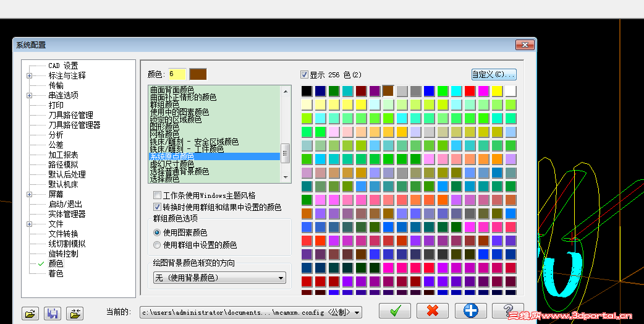Click the color list's scroll-down arrow
Viewport: 644px width, 324px height.
(286, 177)
